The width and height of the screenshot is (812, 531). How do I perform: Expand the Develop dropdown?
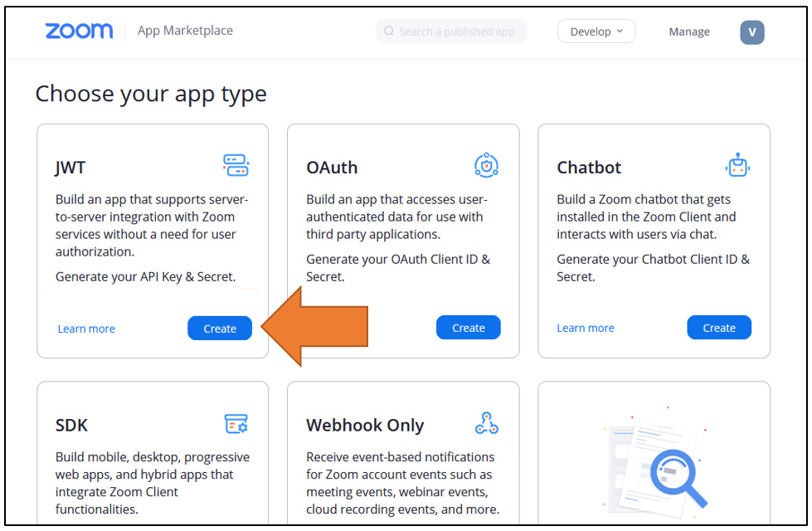point(596,31)
